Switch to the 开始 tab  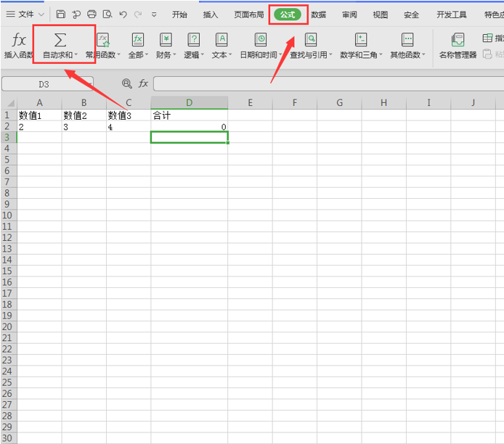pyautogui.click(x=179, y=15)
